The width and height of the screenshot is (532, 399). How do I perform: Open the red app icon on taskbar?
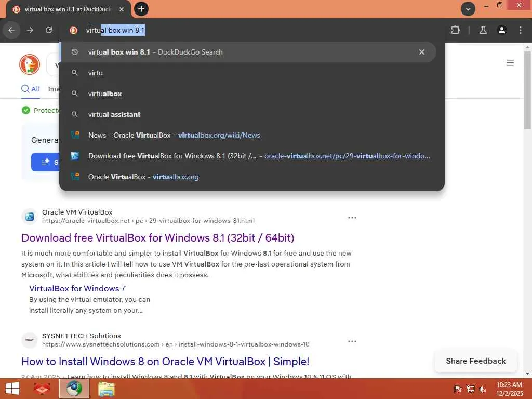[x=42, y=389]
